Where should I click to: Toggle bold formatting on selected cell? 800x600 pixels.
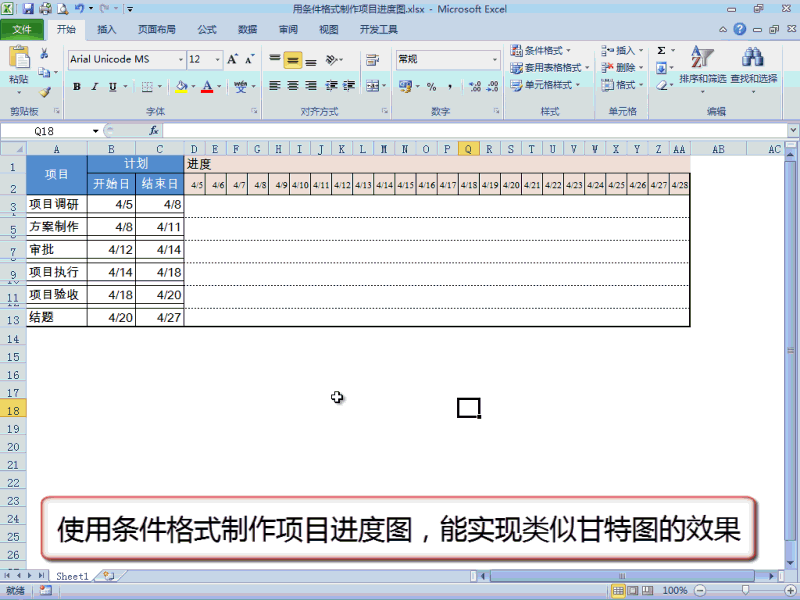point(78,85)
